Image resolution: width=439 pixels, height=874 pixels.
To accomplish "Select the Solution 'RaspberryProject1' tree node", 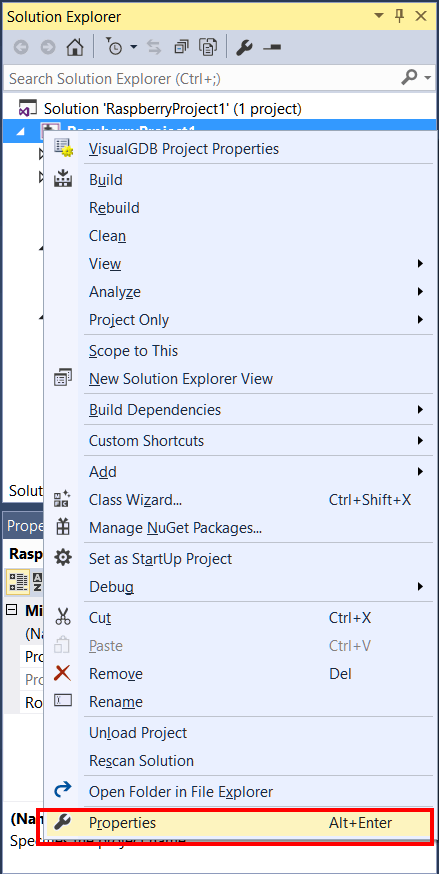I will [173, 108].
